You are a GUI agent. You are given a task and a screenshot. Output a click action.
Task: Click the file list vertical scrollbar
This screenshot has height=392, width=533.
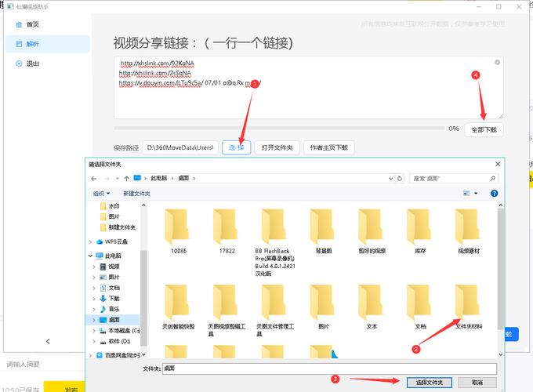point(500,269)
